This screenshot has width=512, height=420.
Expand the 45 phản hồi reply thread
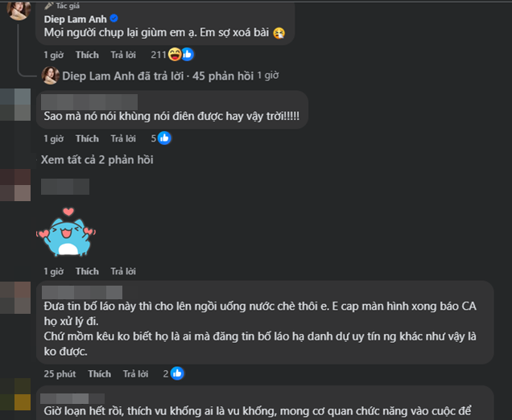pyautogui.click(x=158, y=76)
